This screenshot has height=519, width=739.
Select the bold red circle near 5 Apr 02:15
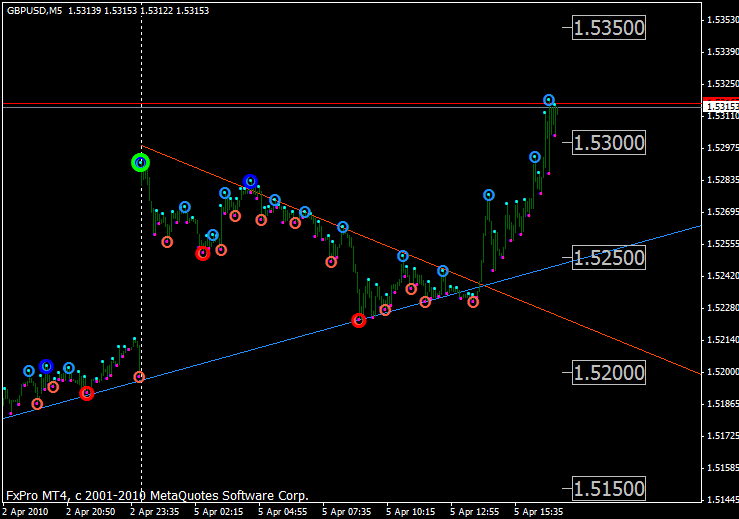pos(203,253)
